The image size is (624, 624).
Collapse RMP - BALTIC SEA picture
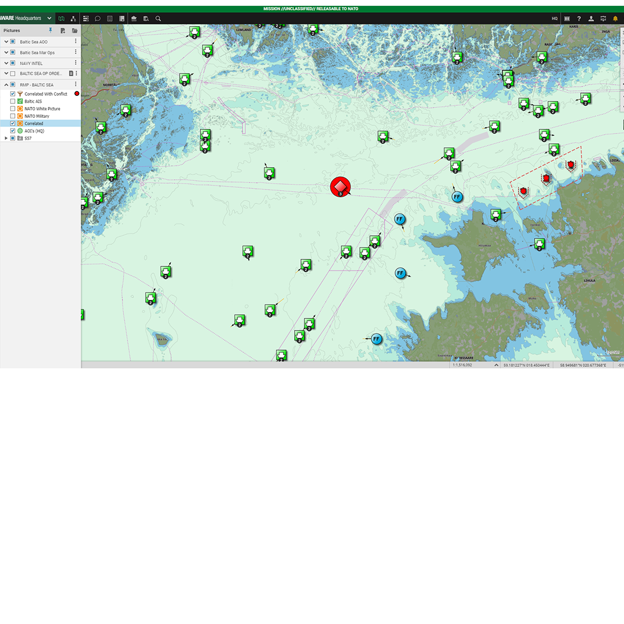pyautogui.click(x=6, y=84)
